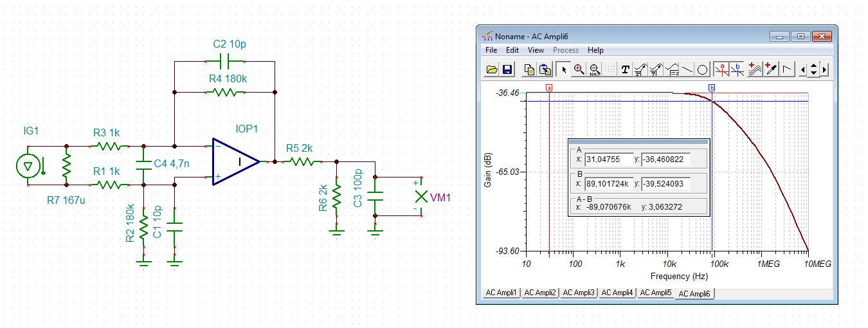The image size is (868, 328).
Task: Click the flag triangle icon
Action: pos(787,69)
